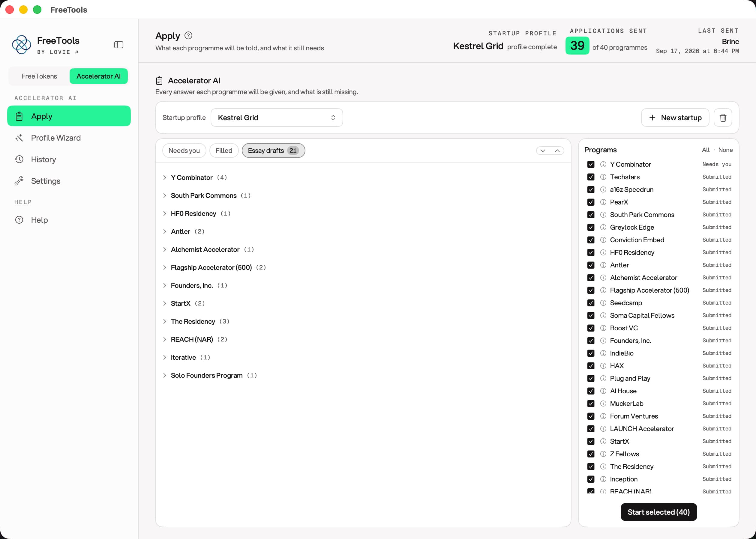Image resolution: width=756 pixels, height=539 pixels.
Task: Collapse the sidebar panel icon
Action: [x=118, y=45]
